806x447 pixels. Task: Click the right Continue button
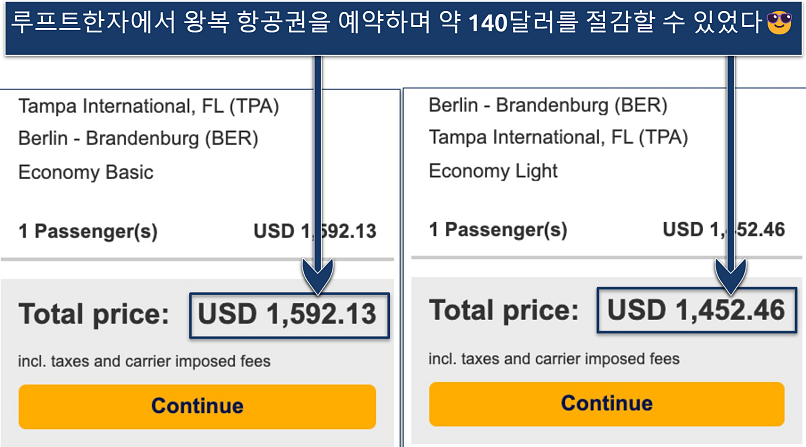point(607,403)
